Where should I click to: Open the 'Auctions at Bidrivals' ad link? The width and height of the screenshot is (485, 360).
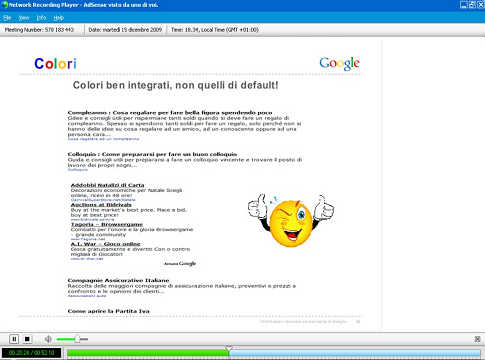pyautogui.click(x=101, y=205)
